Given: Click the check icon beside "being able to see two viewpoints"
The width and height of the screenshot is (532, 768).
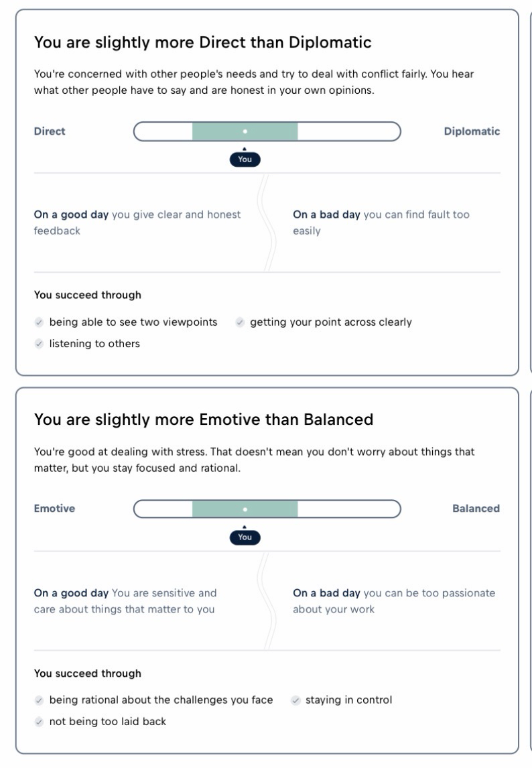Looking at the screenshot, I should tap(39, 322).
